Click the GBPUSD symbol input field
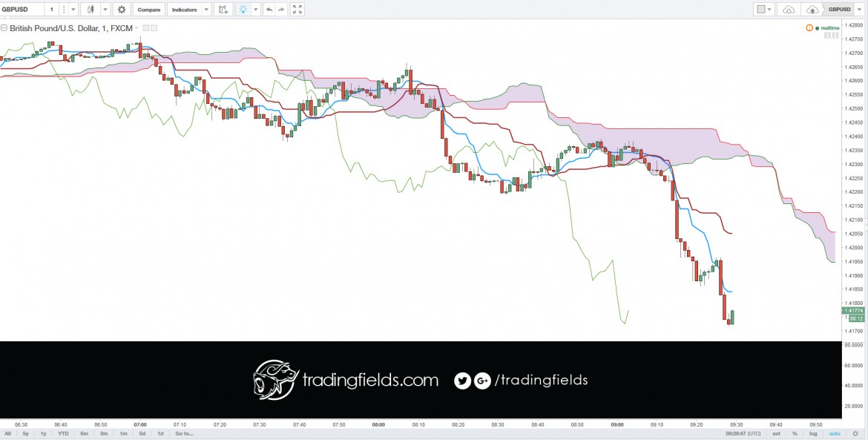Screen dimensions: 868x440 point(21,10)
